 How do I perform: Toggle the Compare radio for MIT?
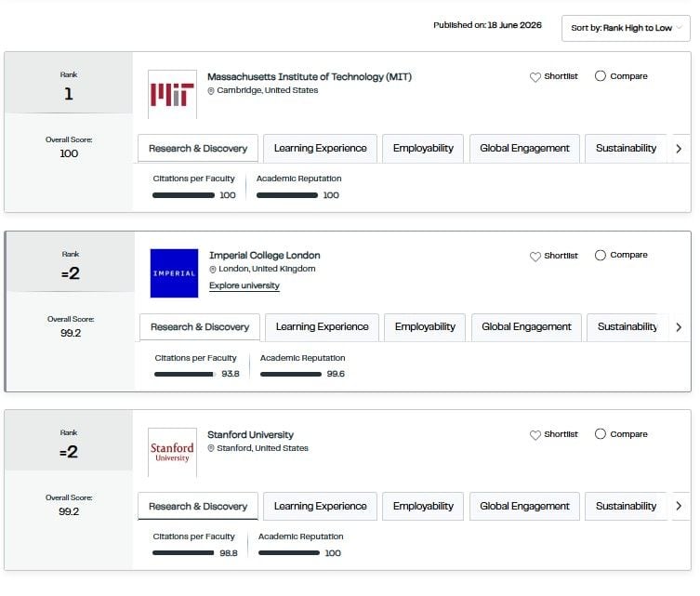point(600,76)
